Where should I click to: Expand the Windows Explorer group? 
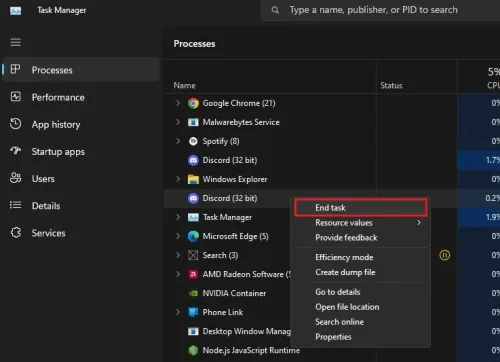(x=178, y=179)
